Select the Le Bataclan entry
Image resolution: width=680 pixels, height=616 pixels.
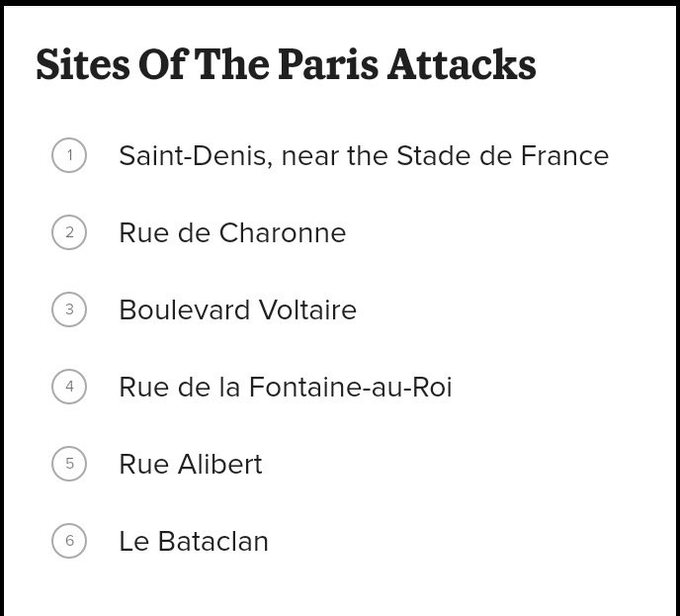point(194,542)
